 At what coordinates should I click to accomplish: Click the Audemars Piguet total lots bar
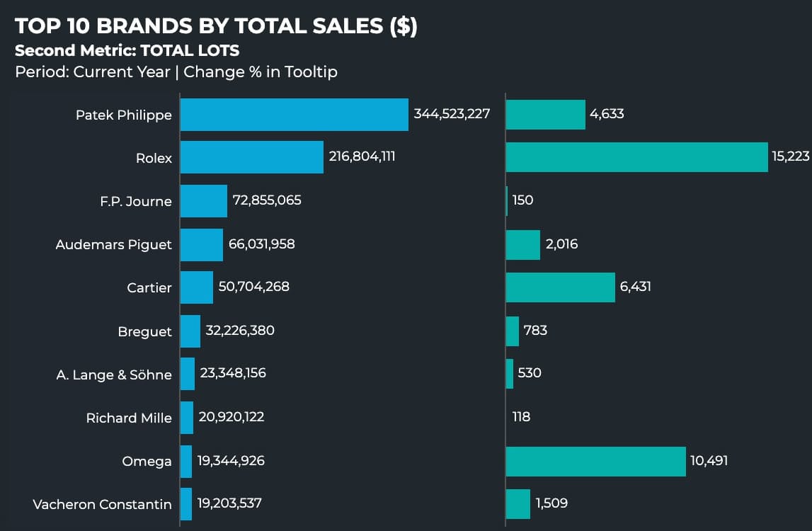[x=522, y=245]
